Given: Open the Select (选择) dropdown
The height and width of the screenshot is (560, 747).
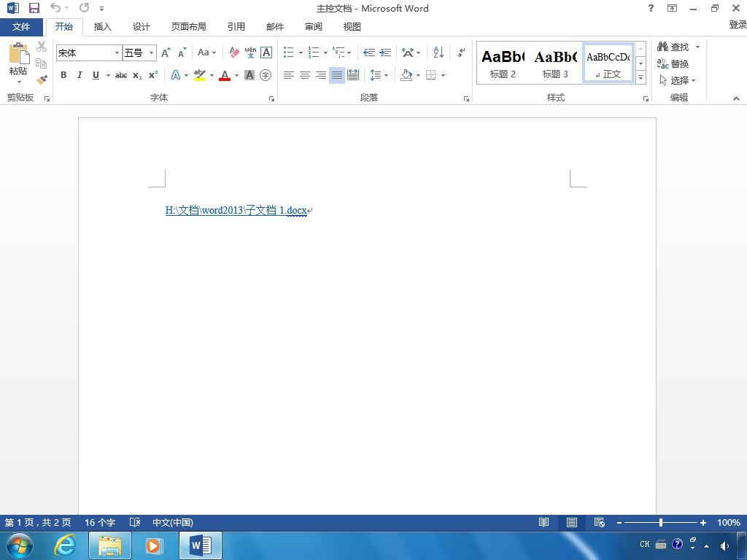Looking at the screenshot, I should (678, 80).
